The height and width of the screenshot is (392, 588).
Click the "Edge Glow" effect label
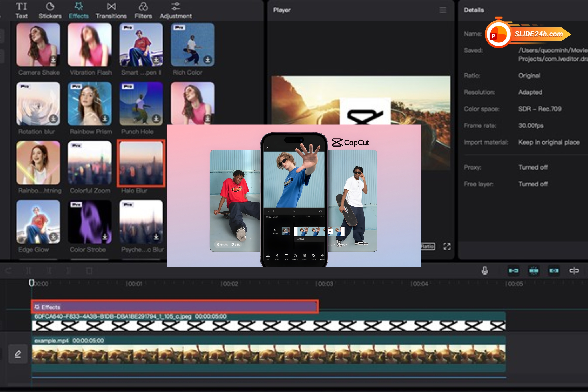click(x=34, y=249)
